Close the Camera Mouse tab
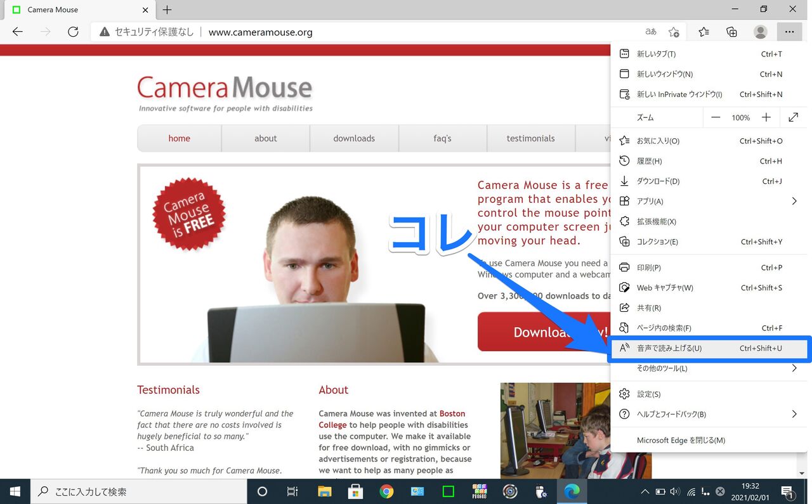The image size is (812, 504). click(x=145, y=10)
